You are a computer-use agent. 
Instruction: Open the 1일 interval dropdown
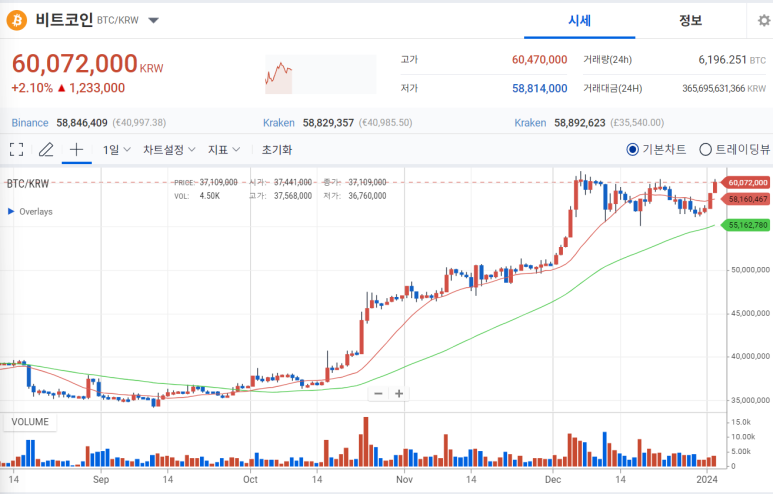coord(116,150)
